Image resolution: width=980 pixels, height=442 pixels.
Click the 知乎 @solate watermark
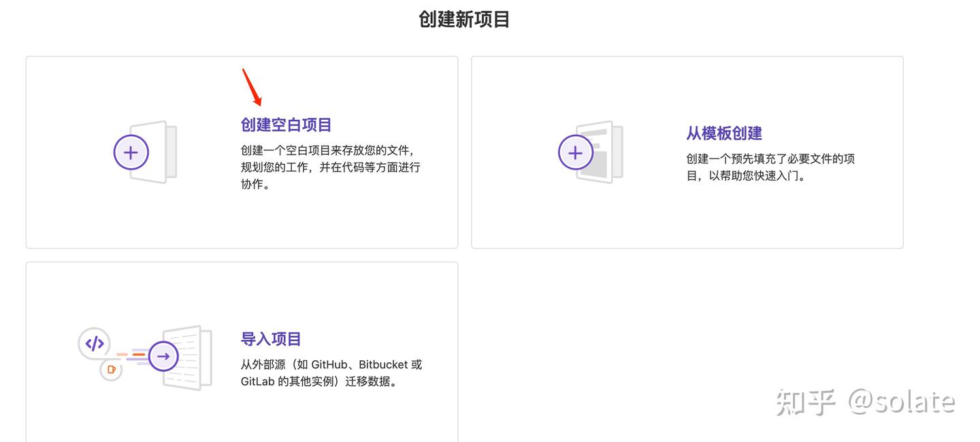(x=865, y=402)
